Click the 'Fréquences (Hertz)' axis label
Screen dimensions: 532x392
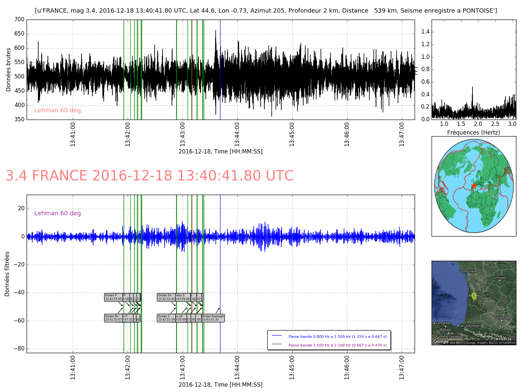point(473,133)
